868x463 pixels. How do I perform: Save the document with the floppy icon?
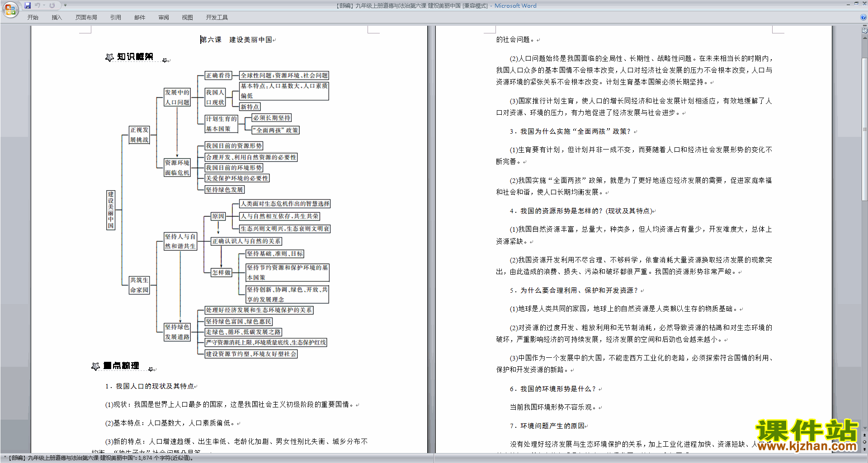tap(28, 5)
